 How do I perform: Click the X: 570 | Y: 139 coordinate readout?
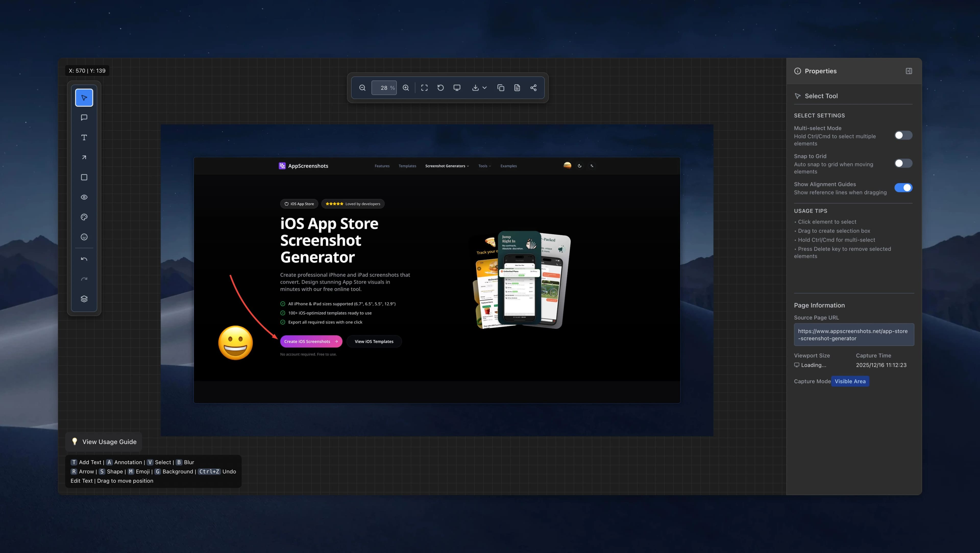[87, 71]
